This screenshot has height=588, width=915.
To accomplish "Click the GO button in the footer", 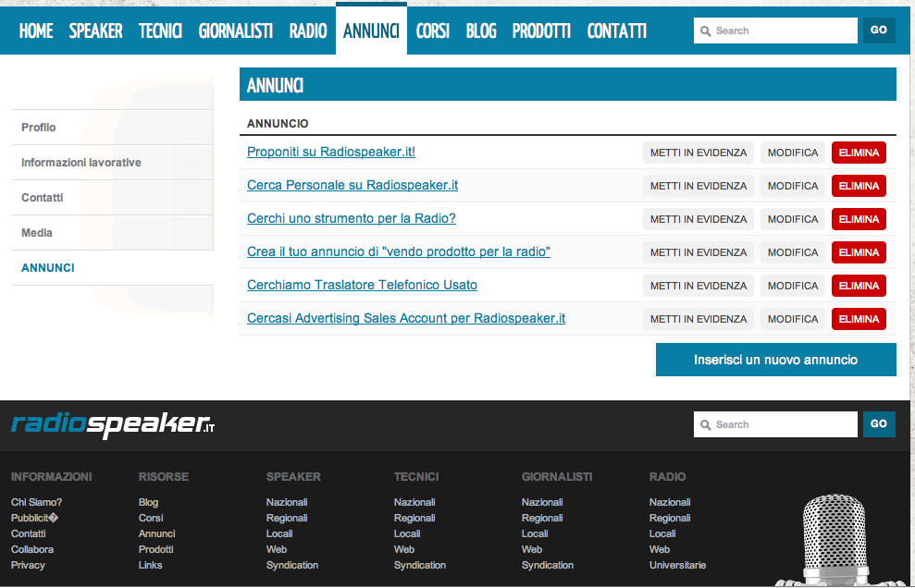I will click(x=879, y=424).
